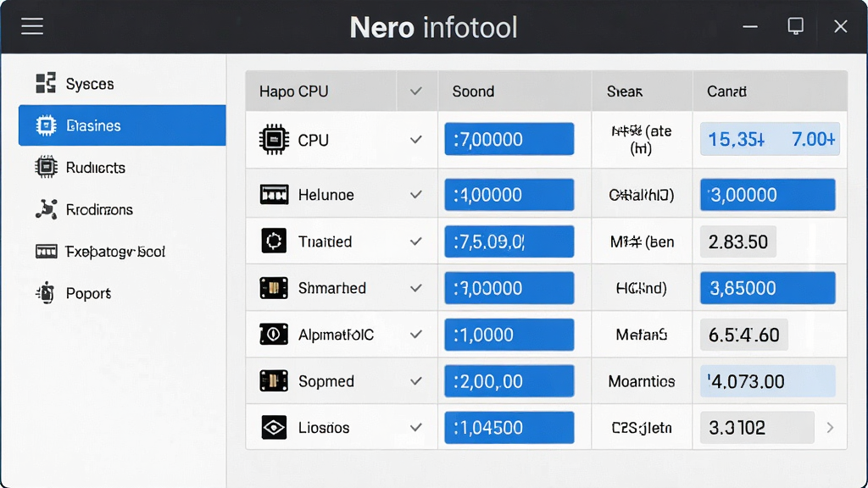Click the 2.83.50 value box
The height and width of the screenshot is (488, 868).
(738, 241)
